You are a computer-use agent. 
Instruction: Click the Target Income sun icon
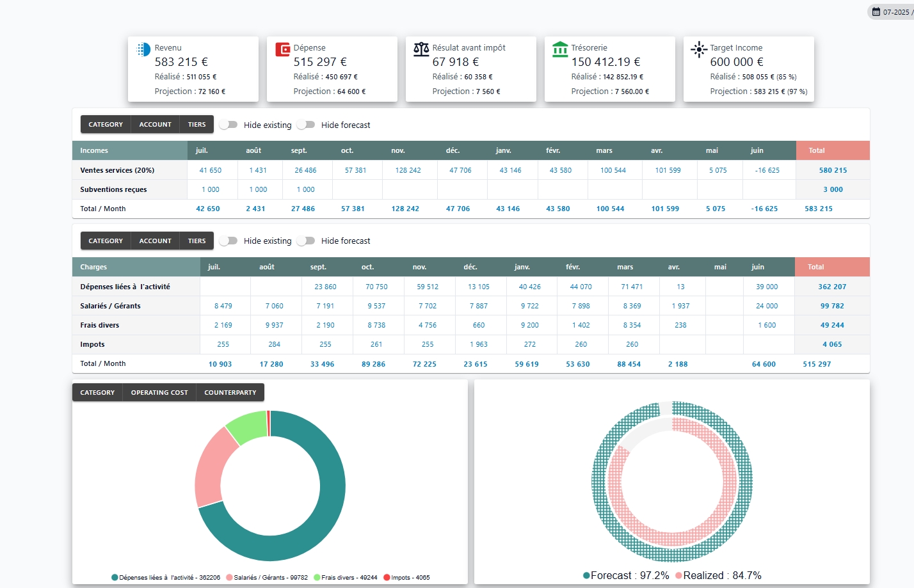(698, 49)
